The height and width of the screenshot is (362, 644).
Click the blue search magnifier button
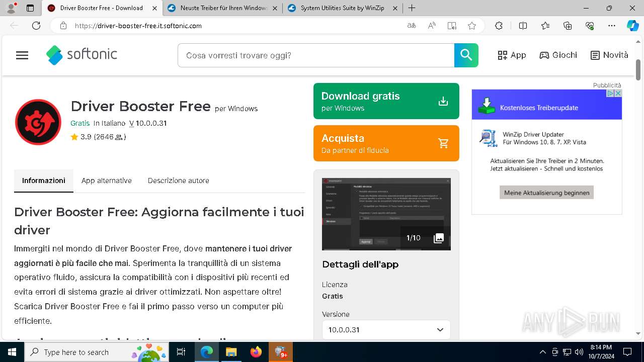(x=466, y=55)
